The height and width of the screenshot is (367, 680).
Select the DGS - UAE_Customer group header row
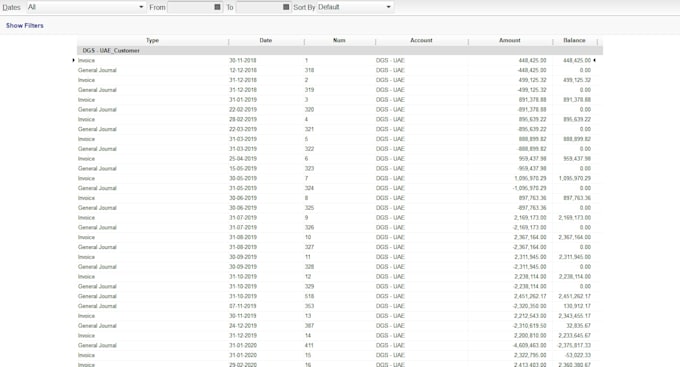pyautogui.click(x=340, y=50)
